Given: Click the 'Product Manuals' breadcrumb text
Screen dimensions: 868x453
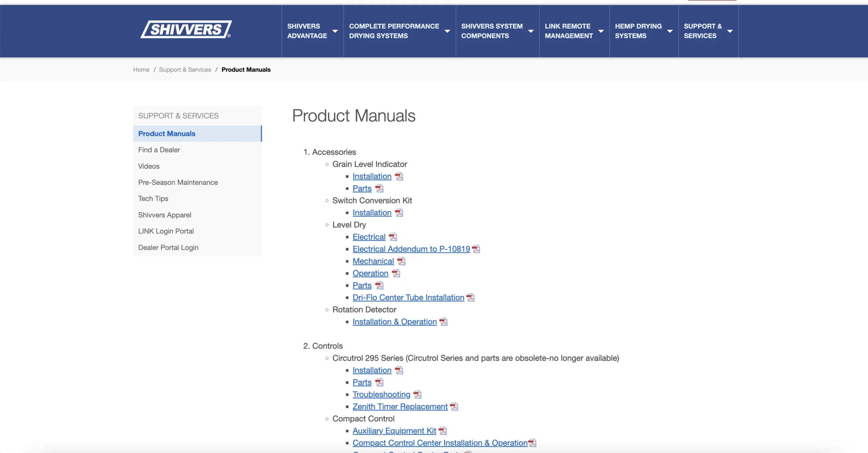Looking at the screenshot, I should [x=246, y=70].
